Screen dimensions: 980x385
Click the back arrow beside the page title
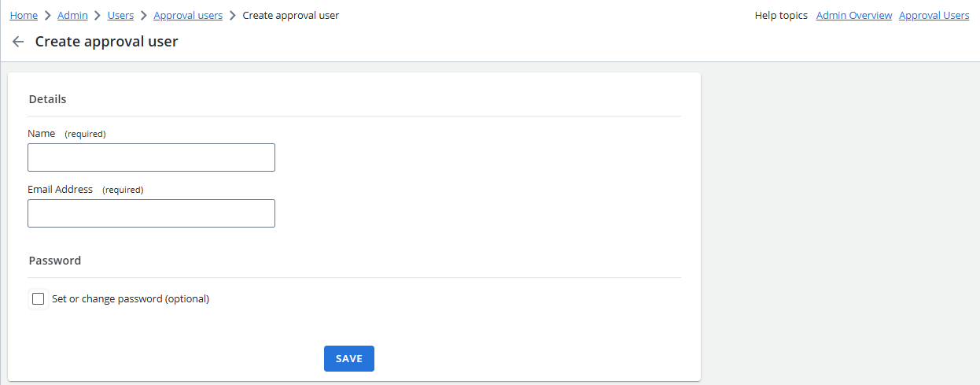pos(18,42)
